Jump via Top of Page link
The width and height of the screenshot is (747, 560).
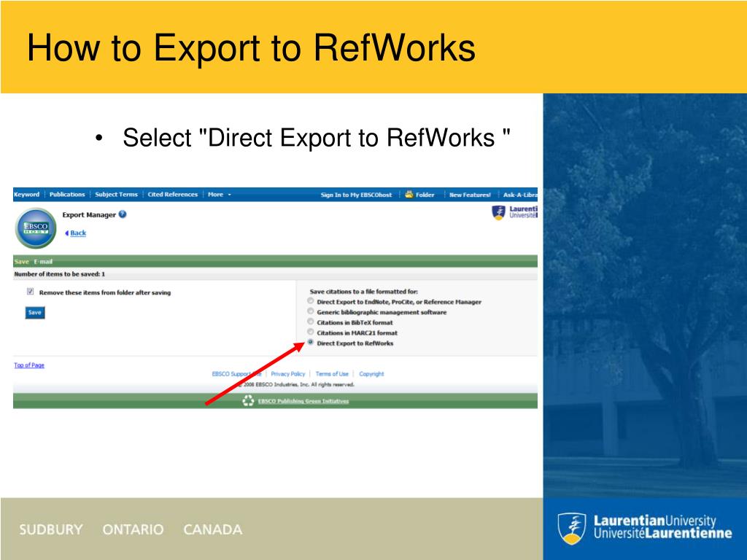tap(29, 365)
